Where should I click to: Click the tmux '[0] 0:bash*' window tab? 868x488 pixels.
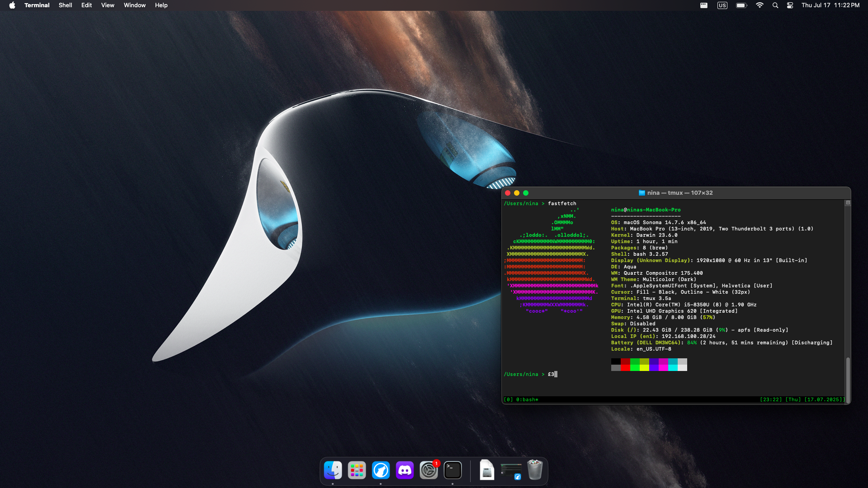pyautogui.click(x=521, y=400)
